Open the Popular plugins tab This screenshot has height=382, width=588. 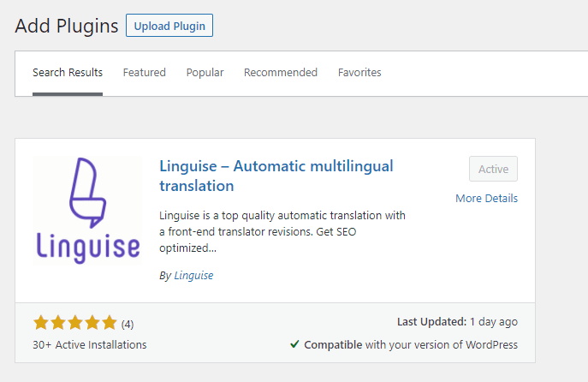click(205, 73)
